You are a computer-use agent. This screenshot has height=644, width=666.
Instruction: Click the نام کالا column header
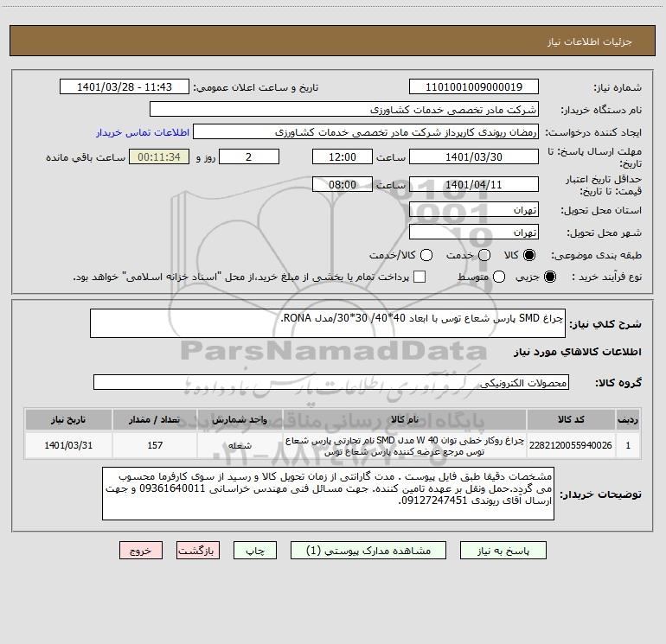tap(405, 419)
